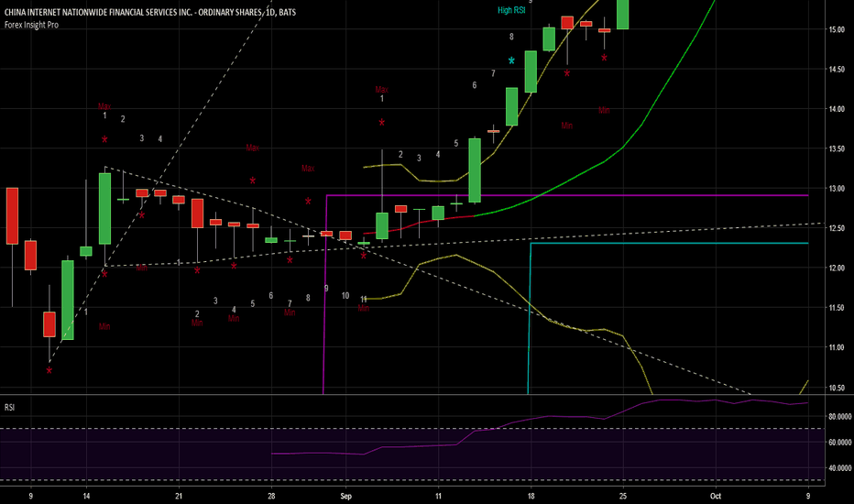Click the 14.00 price axis label
Image resolution: width=854 pixels, height=504 pixels.
click(x=837, y=109)
